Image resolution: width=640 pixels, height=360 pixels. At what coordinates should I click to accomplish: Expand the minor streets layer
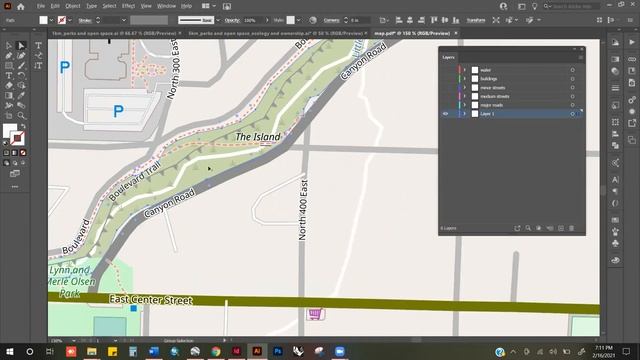point(464,87)
